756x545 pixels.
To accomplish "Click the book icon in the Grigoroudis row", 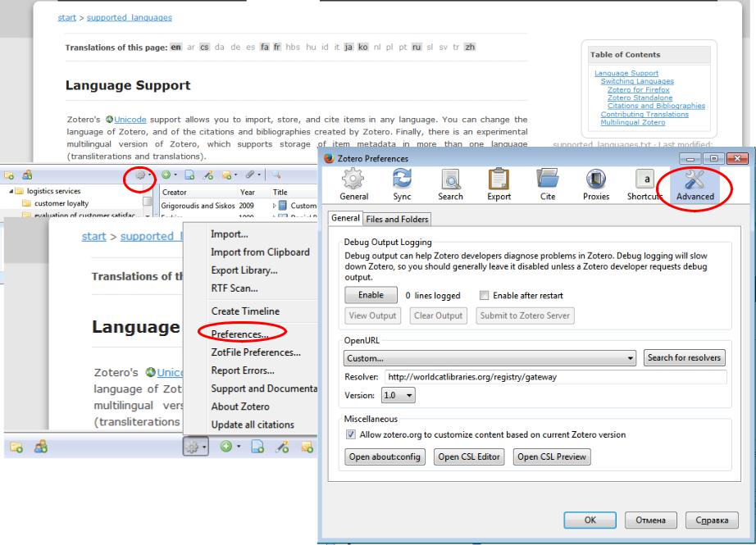I will pyautogui.click(x=283, y=205).
